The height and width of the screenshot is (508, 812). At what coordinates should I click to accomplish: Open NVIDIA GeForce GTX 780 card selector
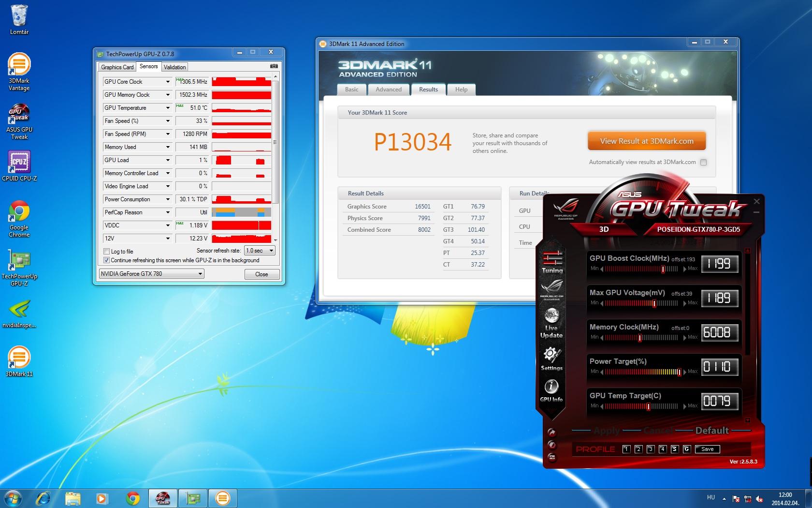151,273
